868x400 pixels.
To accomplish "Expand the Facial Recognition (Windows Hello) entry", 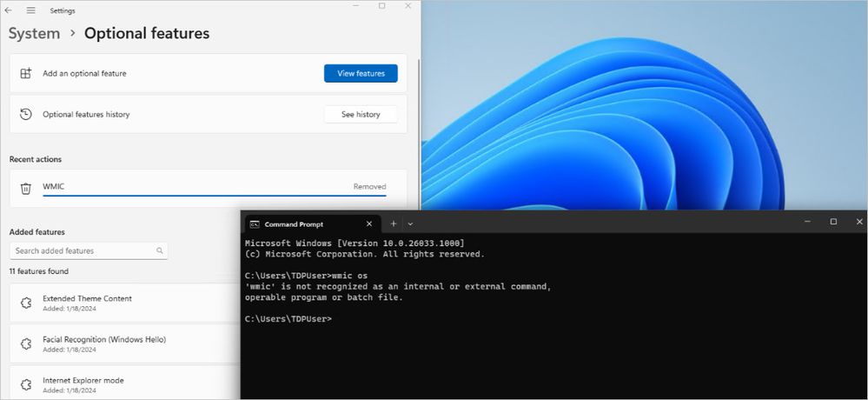I will [x=125, y=343].
